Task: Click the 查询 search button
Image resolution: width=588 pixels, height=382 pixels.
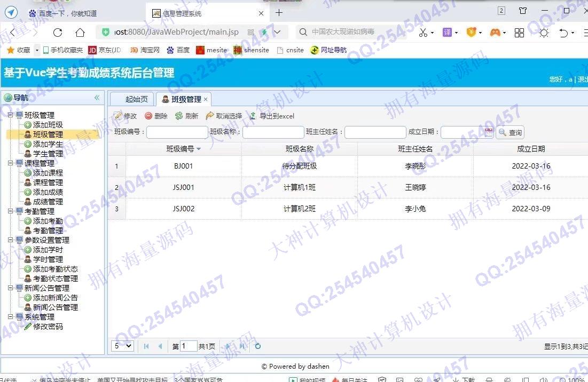Action: (x=511, y=132)
